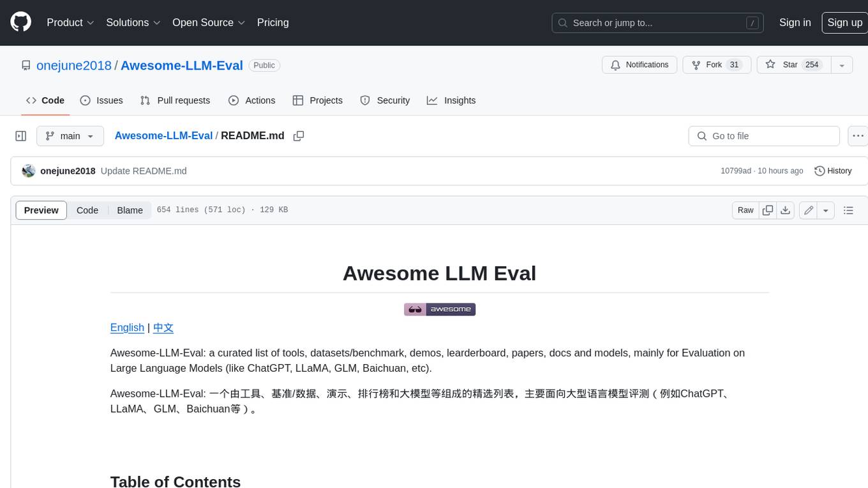Click the Awesome LLM Eval heading
Image resolution: width=868 pixels, height=488 pixels.
click(x=439, y=273)
